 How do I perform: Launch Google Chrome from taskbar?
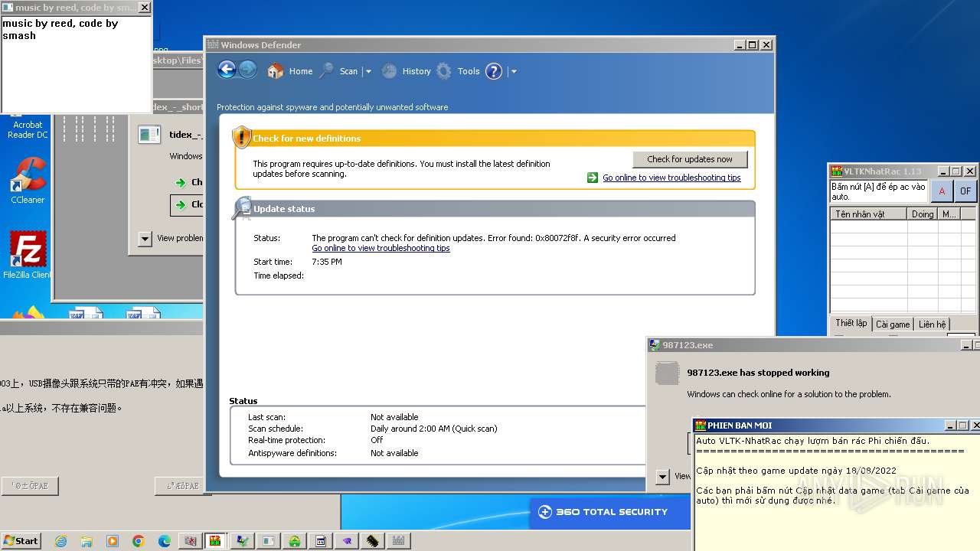click(x=139, y=541)
